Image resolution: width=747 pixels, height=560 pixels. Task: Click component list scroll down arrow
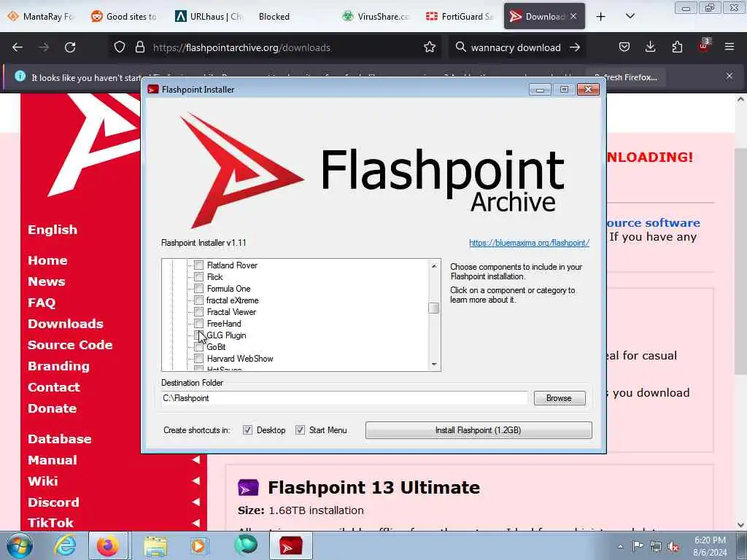click(x=433, y=365)
